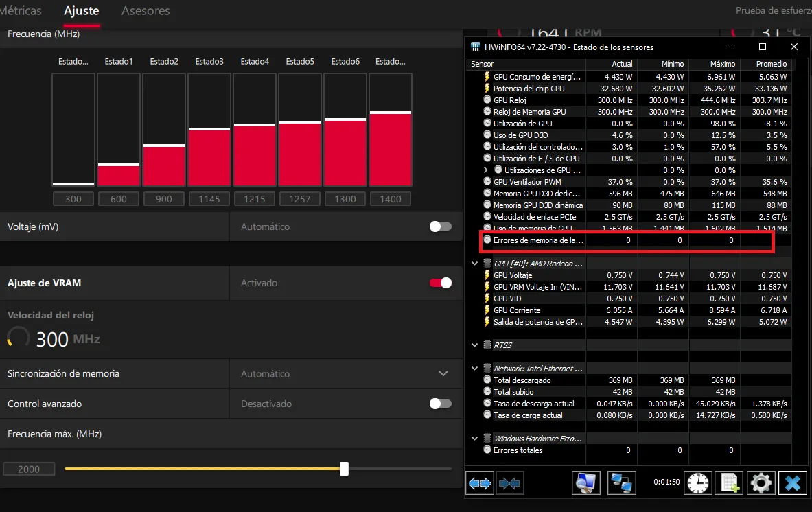Click lightning icon of GPU VID row
812x512 pixels.
[487, 298]
